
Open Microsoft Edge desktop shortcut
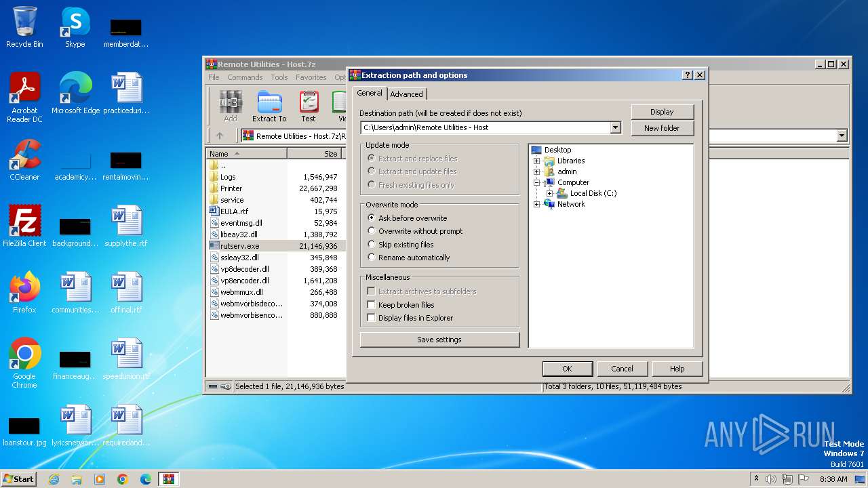click(75, 94)
